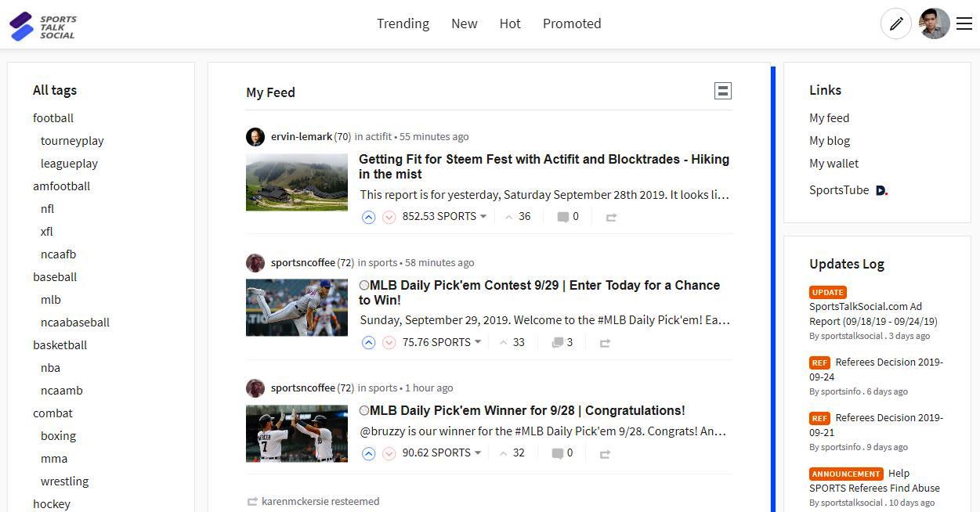Show the 36 votes list

click(x=518, y=216)
